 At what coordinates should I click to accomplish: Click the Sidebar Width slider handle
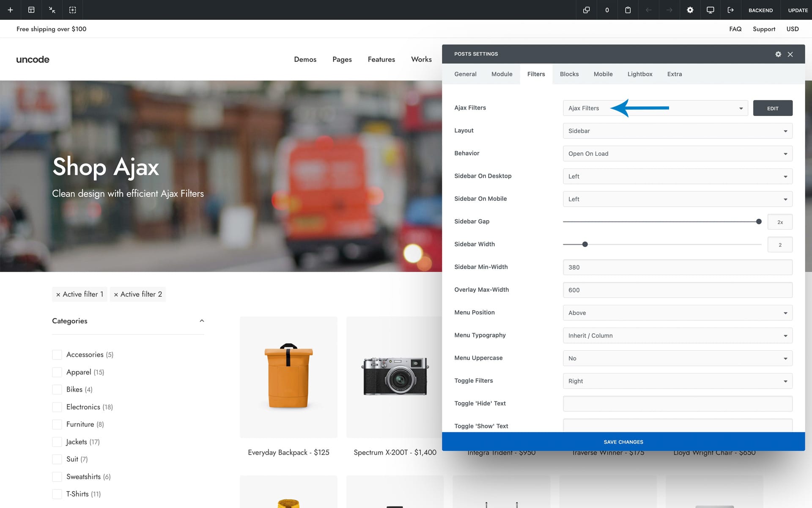[x=585, y=244]
